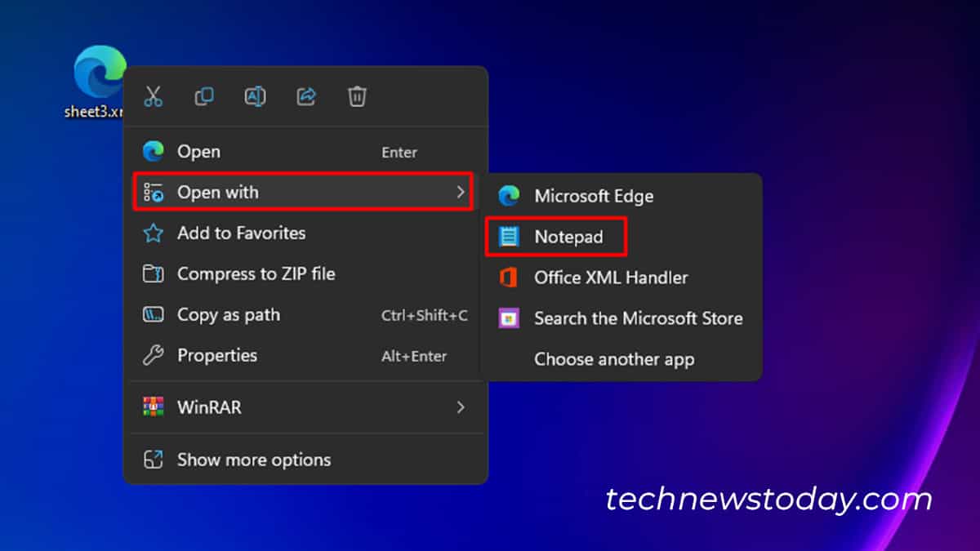Click the Copy as path icon
The height and width of the screenshot is (551, 980).
153,315
